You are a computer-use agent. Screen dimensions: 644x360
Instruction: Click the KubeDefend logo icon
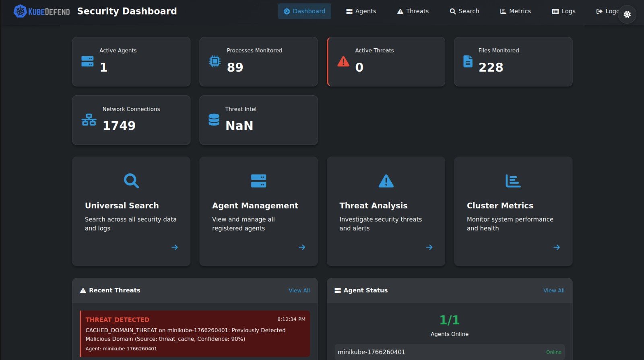(x=20, y=11)
